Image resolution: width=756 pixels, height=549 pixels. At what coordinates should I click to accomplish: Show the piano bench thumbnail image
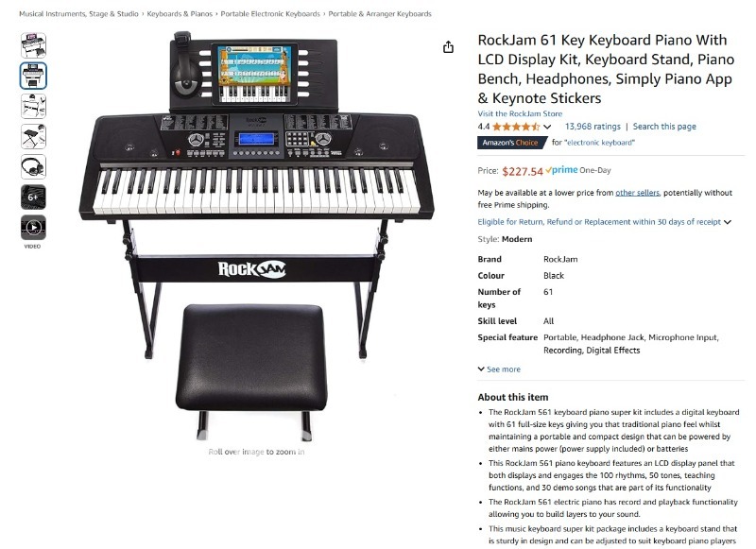(x=33, y=136)
